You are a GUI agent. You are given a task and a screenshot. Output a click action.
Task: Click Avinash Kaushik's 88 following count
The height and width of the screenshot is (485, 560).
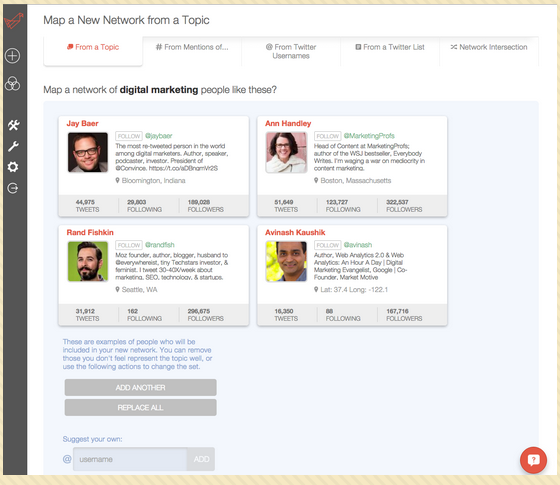point(329,311)
